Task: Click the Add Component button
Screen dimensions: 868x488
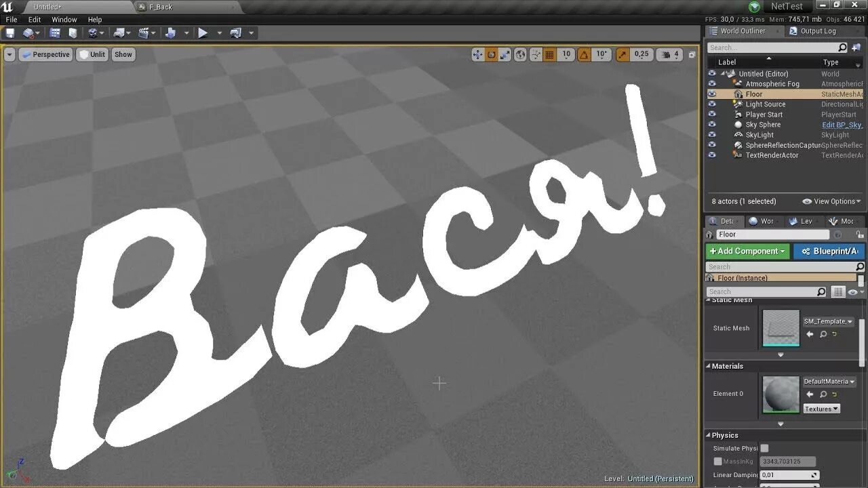Action: (747, 251)
